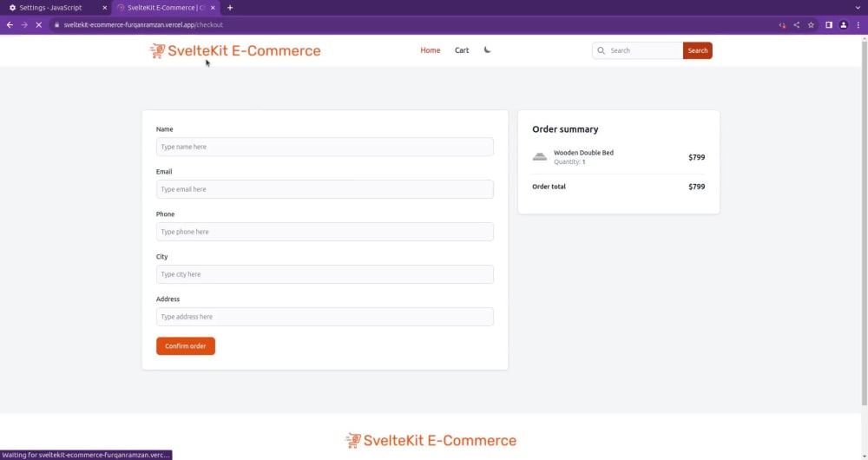
Task: Toggle dark mode moon icon
Action: [487, 49]
